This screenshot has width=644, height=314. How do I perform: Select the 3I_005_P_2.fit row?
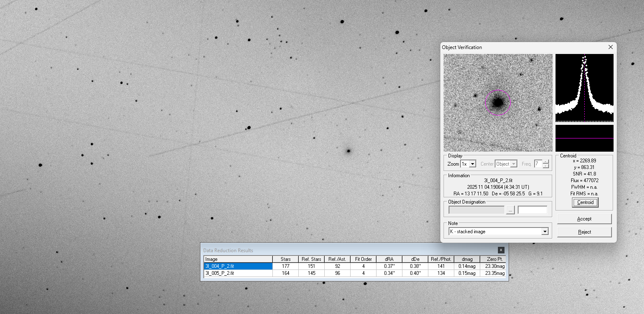(238, 273)
